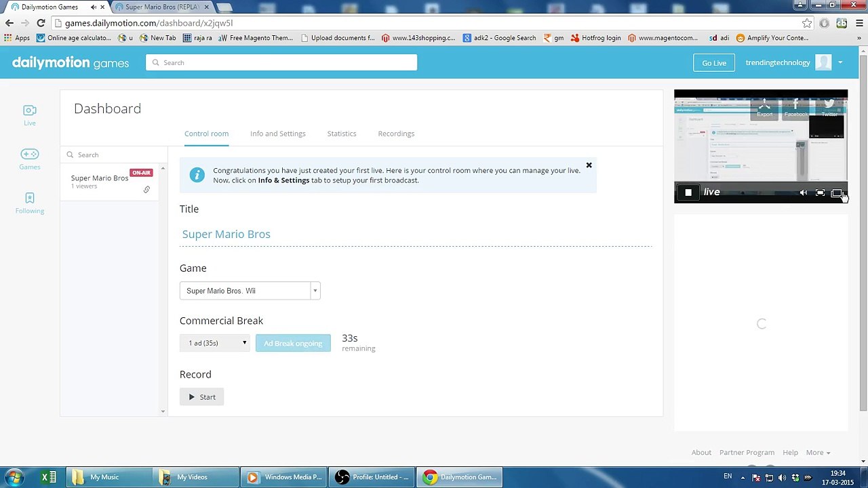Mute the live preview volume

tap(804, 193)
